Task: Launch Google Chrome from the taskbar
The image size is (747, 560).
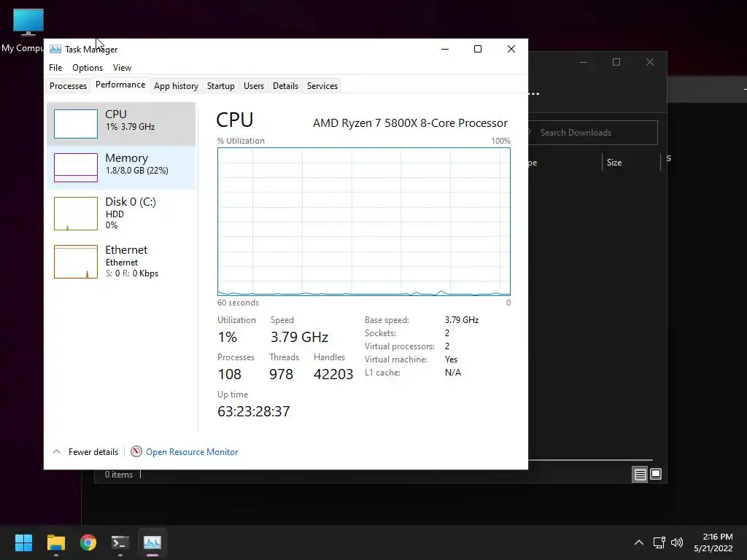Action: click(88, 542)
